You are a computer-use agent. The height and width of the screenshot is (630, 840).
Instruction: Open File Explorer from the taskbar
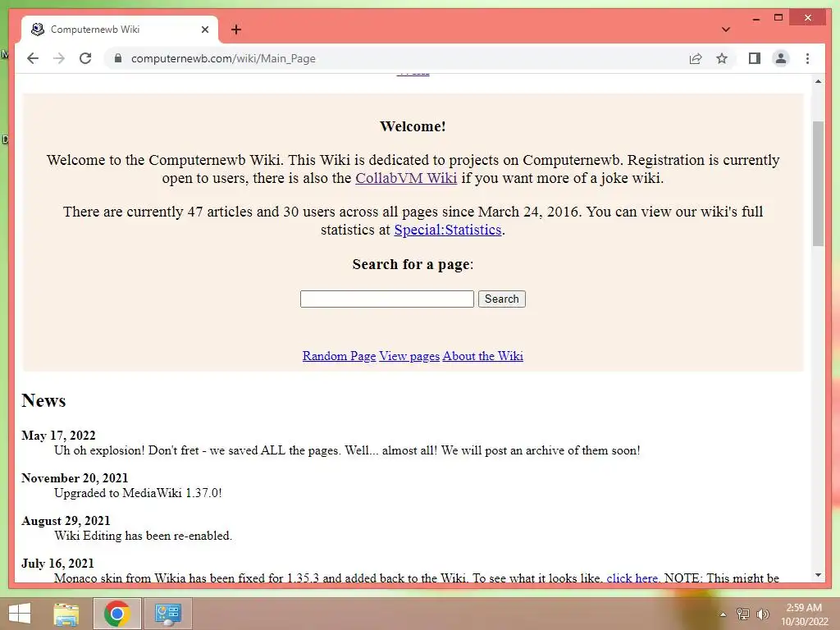[x=66, y=614]
